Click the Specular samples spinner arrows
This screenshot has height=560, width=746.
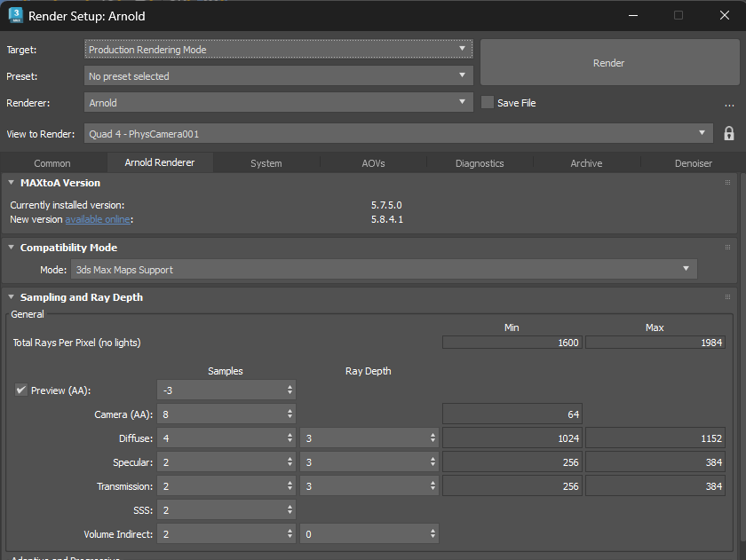[x=290, y=462]
